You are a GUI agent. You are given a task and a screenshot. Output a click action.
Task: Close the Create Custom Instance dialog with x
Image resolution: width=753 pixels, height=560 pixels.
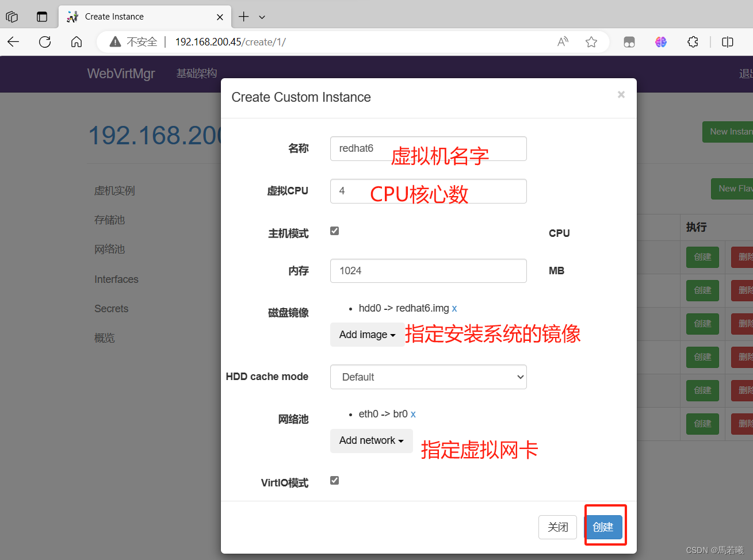coord(621,94)
